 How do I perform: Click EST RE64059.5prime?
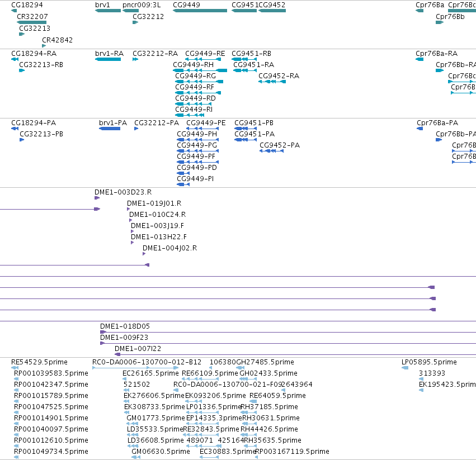pyautogui.click(x=277, y=396)
